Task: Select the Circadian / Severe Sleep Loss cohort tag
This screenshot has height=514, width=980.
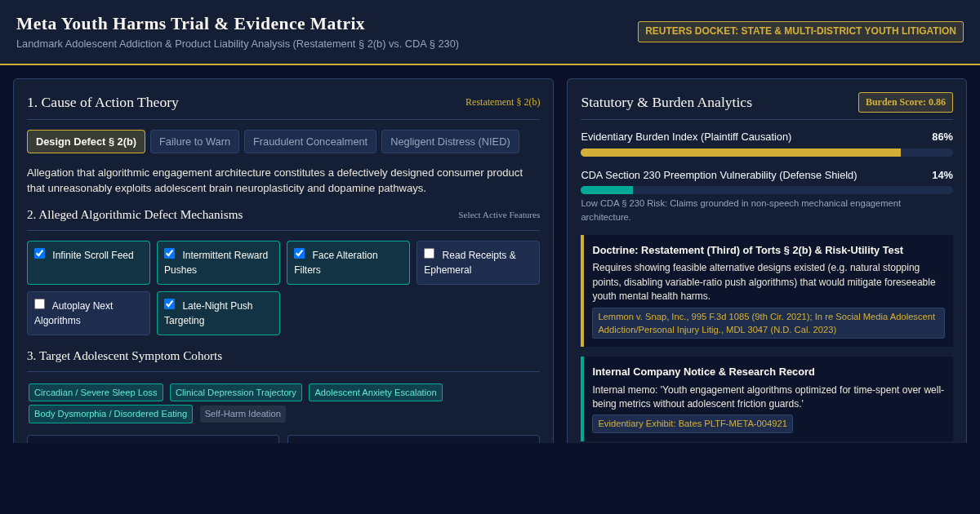Action: [x=96, y=392]
